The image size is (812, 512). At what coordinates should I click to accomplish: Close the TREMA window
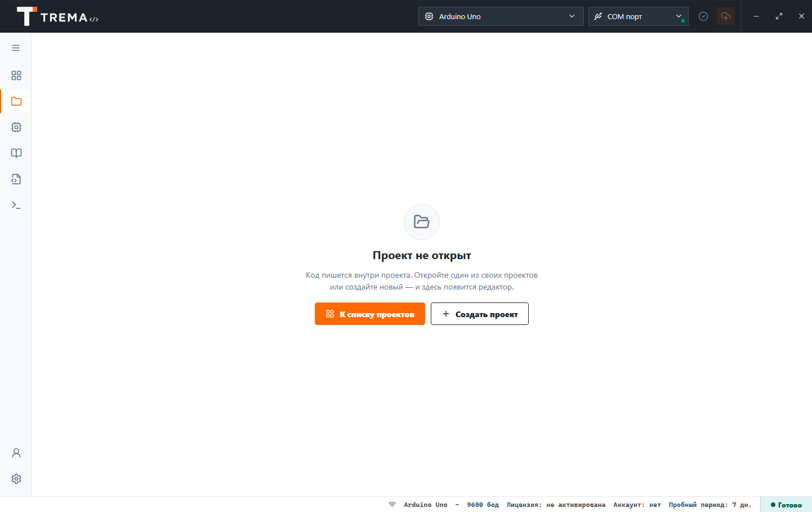801,16
